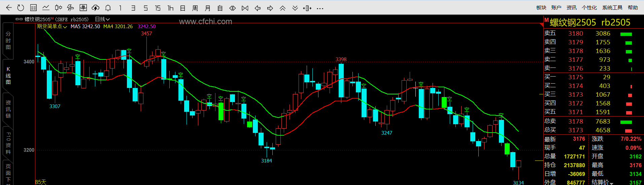Viewport: 644px width, 185px height.
Task: Click the 买二 price 3174
Action: pos(576,86)
